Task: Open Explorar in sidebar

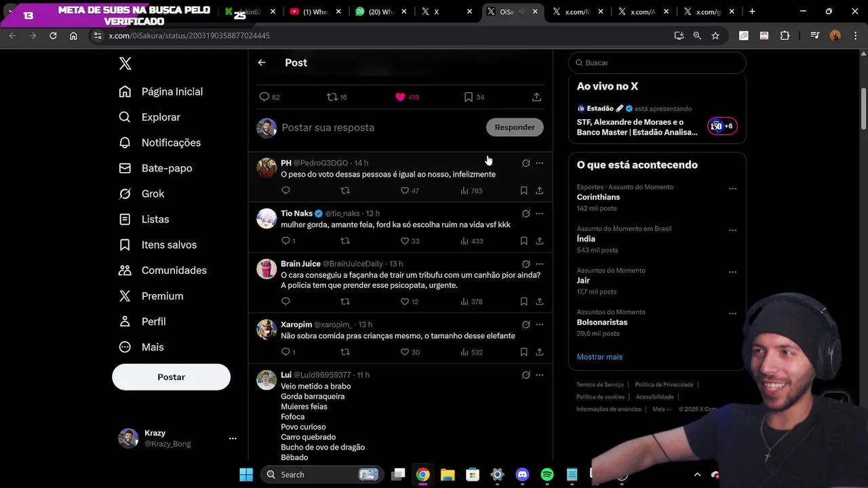Action: [x=150, y=117]
